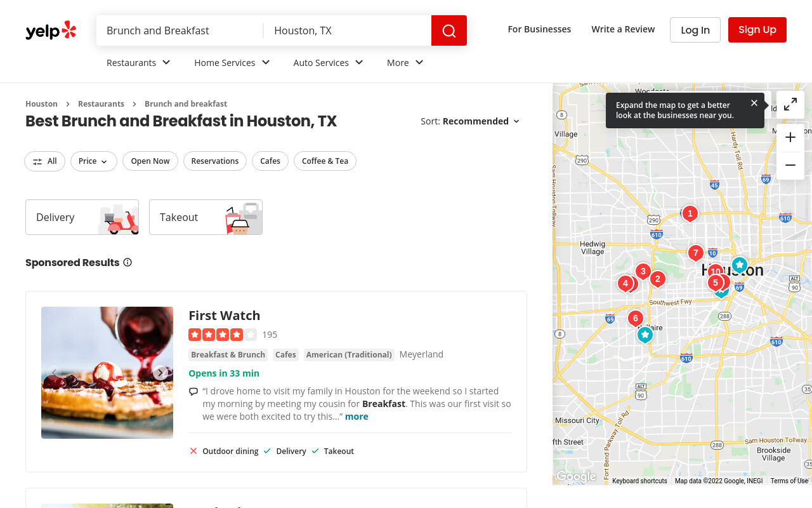
Task: Toggle the Reservations filter
Action: (x=215, y=161)
